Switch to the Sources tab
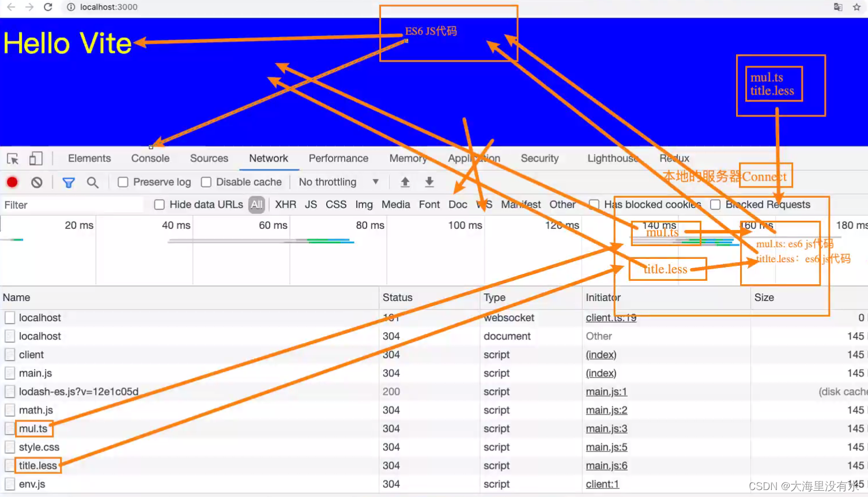 pyautogui.click(x=209, y=159)
